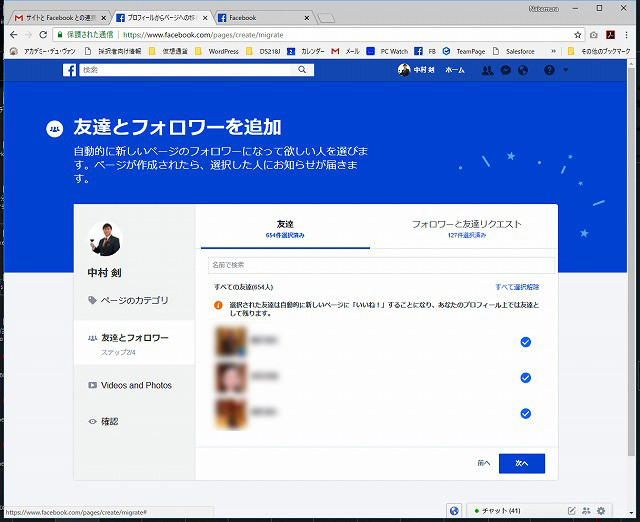Open the account dropdown arrow in Facebook header
This screenshot has height=522, width=640.
click(565, 70)
